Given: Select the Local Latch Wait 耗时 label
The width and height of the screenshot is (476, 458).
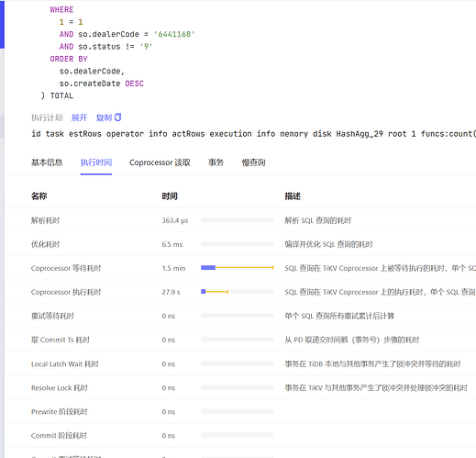Looking at the screenshot, I should 64,363.
